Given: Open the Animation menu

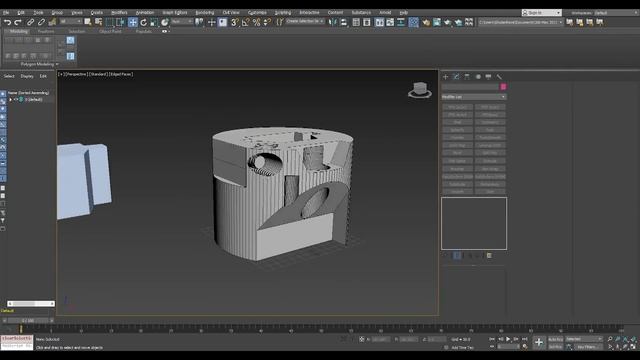Looking at the screenshot, I should click(x=144, y=13).
